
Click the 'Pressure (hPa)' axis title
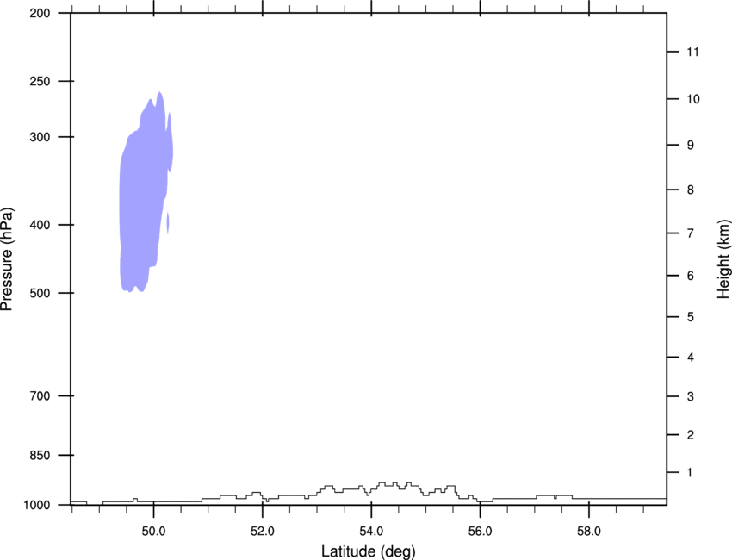click(x=7, y=258)
